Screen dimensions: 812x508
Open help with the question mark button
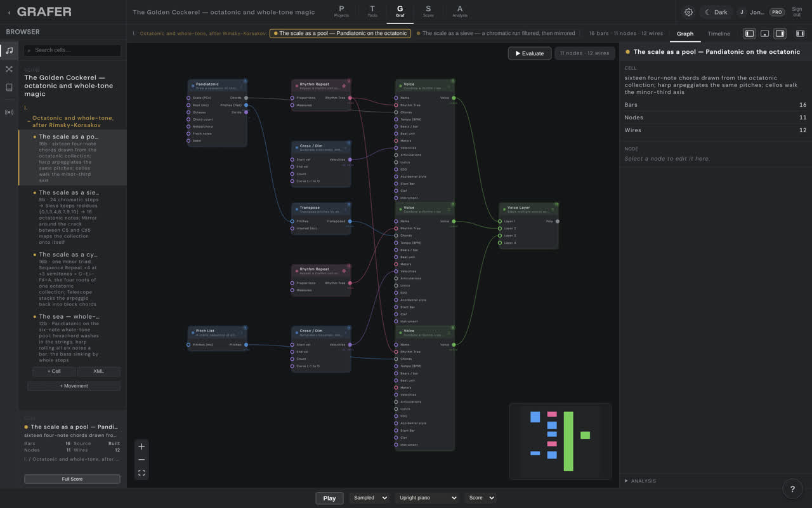[792, 488]
